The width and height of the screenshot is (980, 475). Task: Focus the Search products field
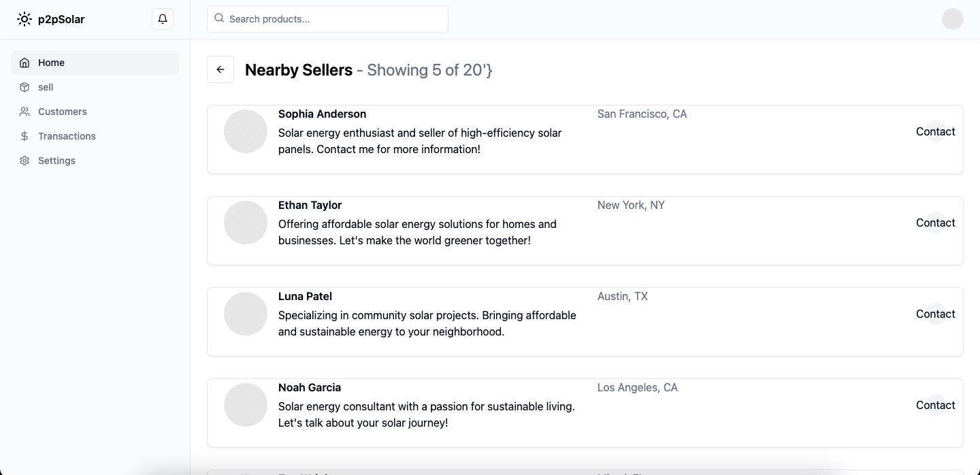point(333,19)
